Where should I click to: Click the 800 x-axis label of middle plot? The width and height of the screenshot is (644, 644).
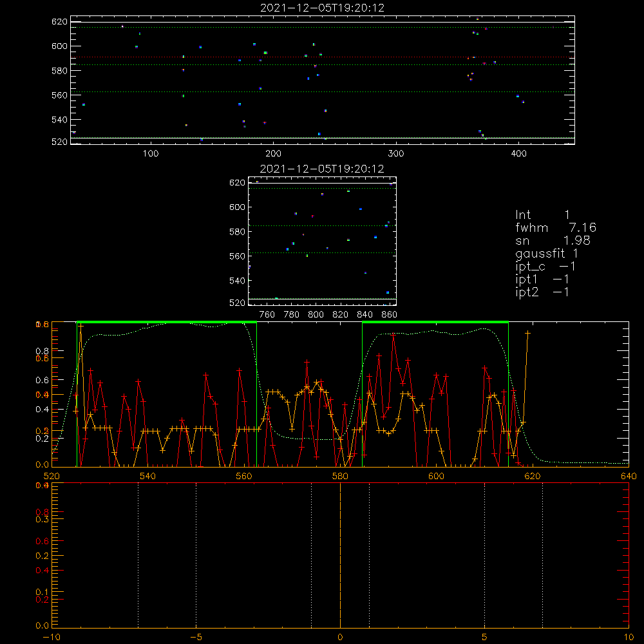point(316,315)
